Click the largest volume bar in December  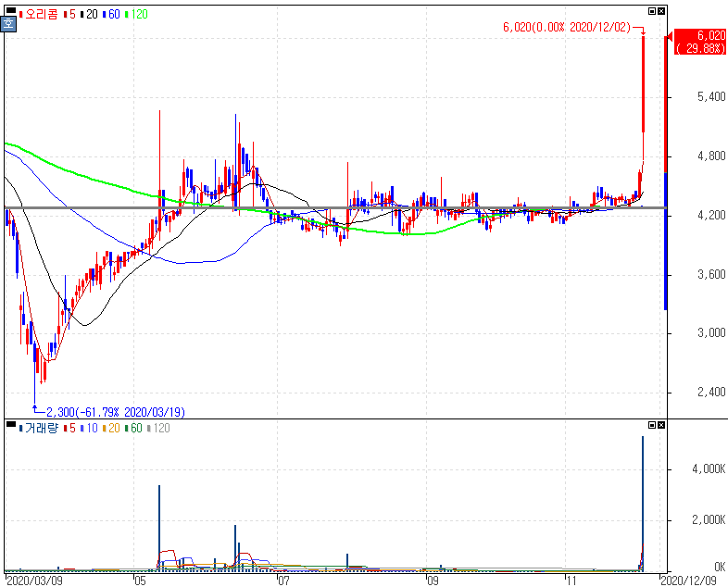[x=643, y=504]
